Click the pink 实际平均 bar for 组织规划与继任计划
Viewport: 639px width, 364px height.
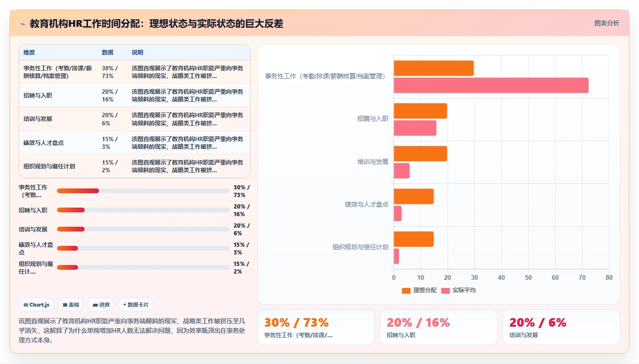tap(397, 256)
